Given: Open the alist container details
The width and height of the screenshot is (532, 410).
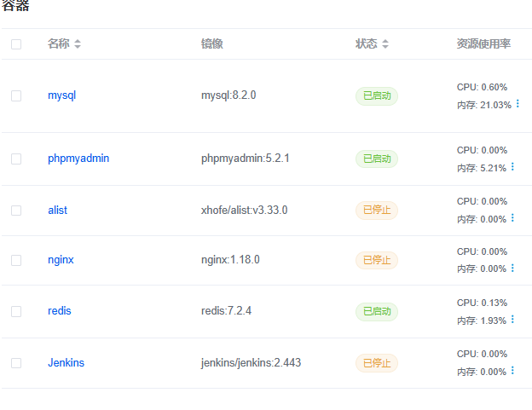Looking at the screenshot, I should coord(58,211).
